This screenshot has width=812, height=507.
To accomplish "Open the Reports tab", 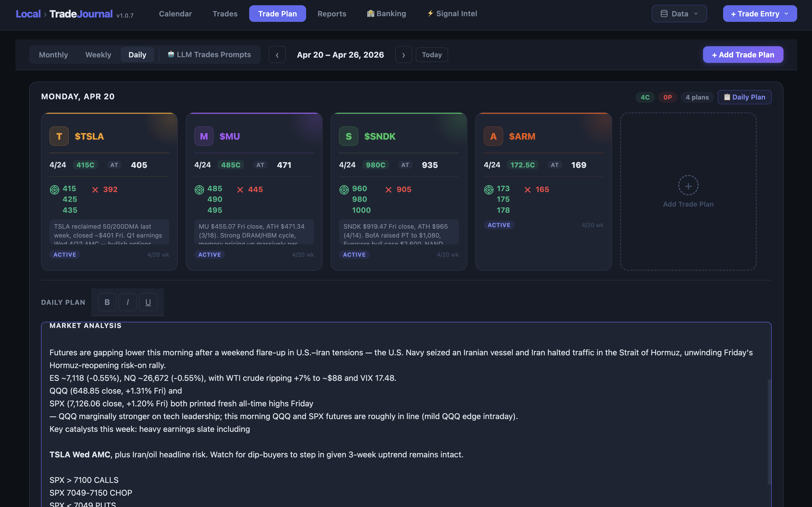I will coord(331,13).
